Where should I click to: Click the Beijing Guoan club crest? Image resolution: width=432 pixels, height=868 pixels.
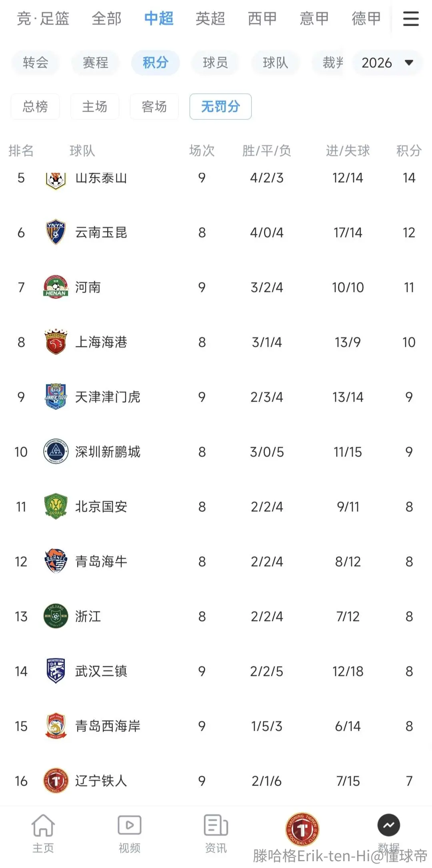pyautogui.click(x=56, y=506)
